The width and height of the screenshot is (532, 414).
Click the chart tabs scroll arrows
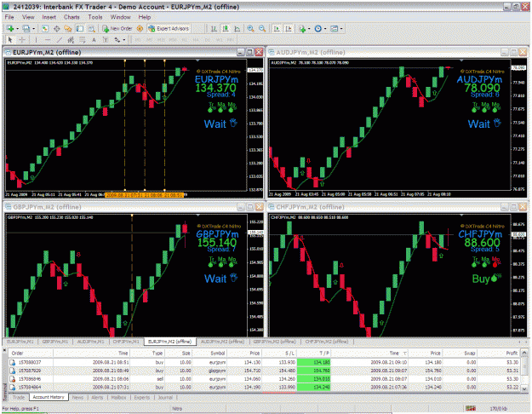tap(523, 342)
